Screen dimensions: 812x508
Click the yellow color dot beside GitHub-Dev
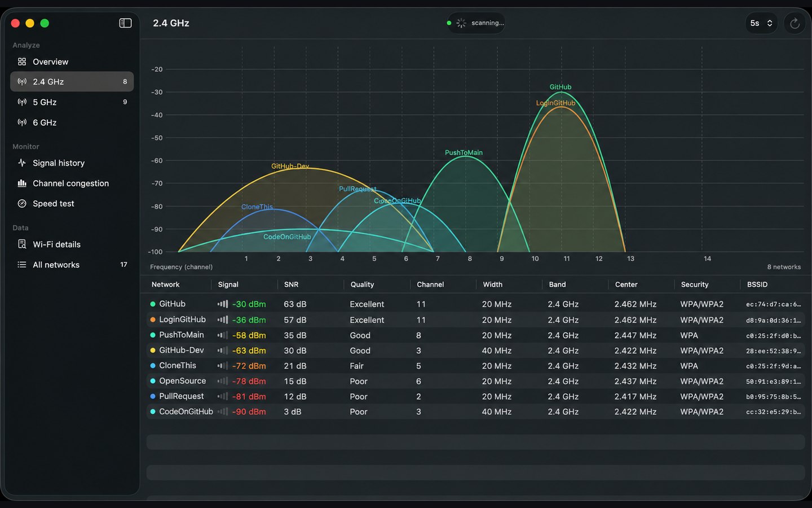coord(153,351)
